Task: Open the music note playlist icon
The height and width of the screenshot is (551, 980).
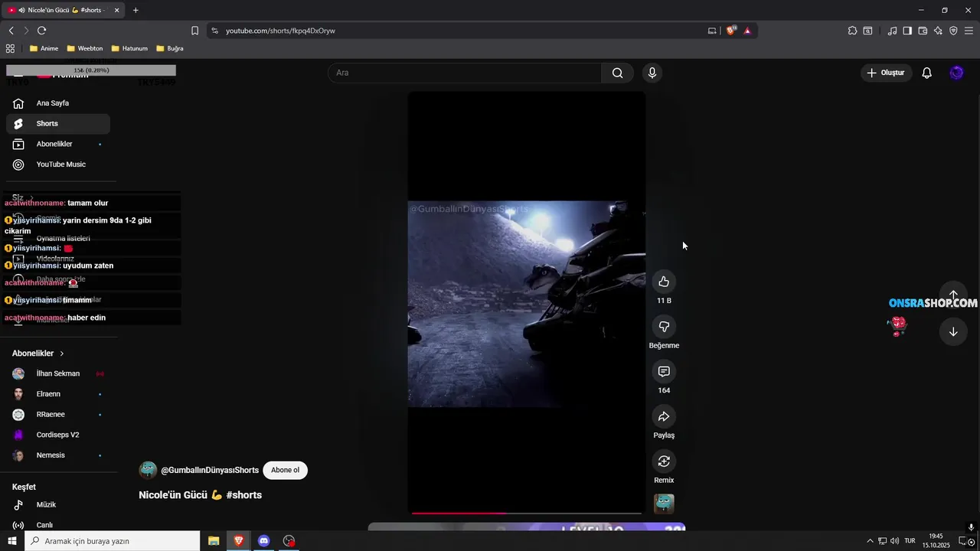Action: (x=892, y=31)
